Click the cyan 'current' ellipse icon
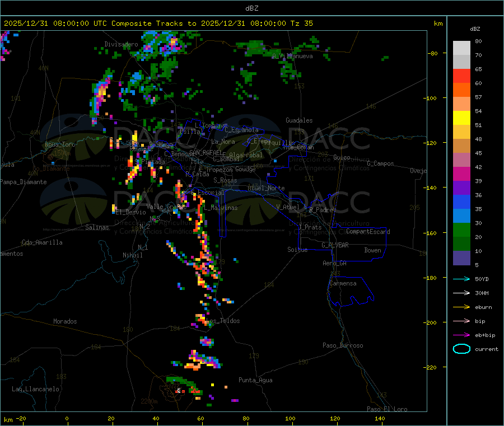 click(461, 349)
